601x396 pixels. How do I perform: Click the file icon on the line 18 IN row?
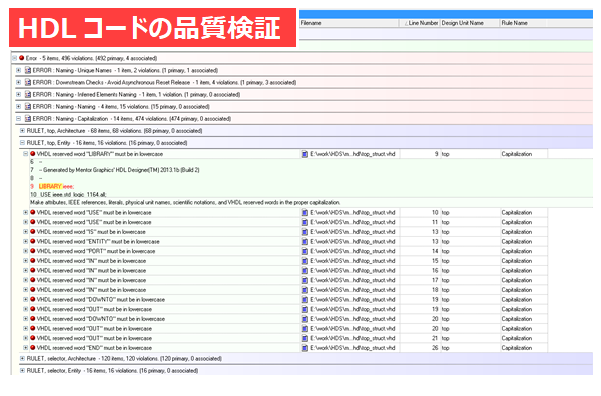305,290
